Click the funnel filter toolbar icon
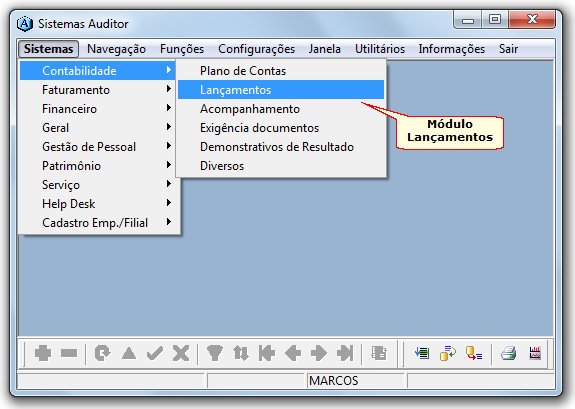Viewport: 575px width, 409px height. click(x=215, y=354)
